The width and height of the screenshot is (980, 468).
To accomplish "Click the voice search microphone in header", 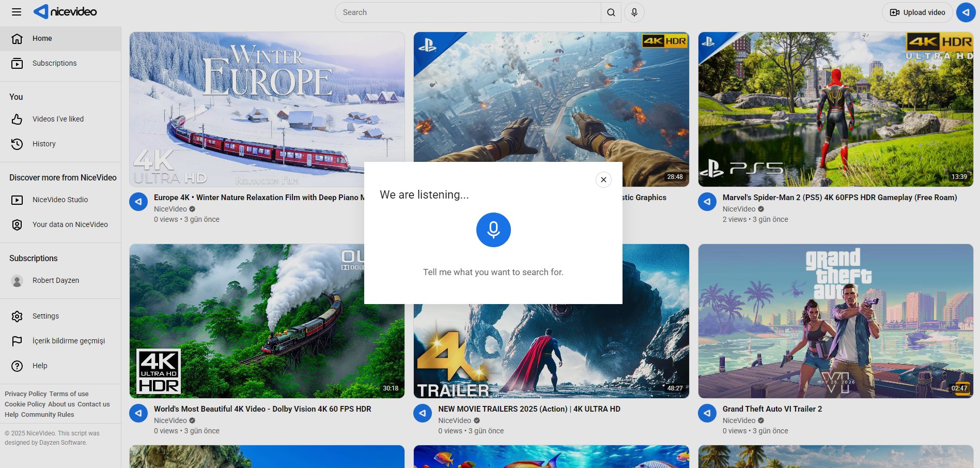I will tap(634, 12).
